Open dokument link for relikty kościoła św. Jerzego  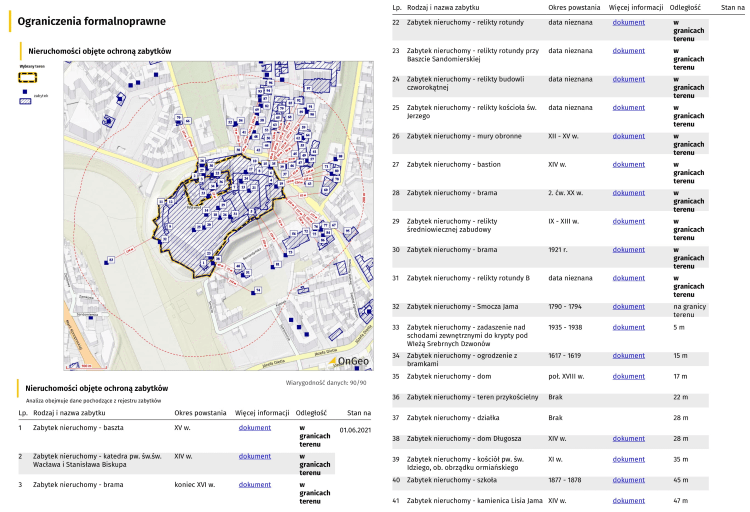pos(629,108)
